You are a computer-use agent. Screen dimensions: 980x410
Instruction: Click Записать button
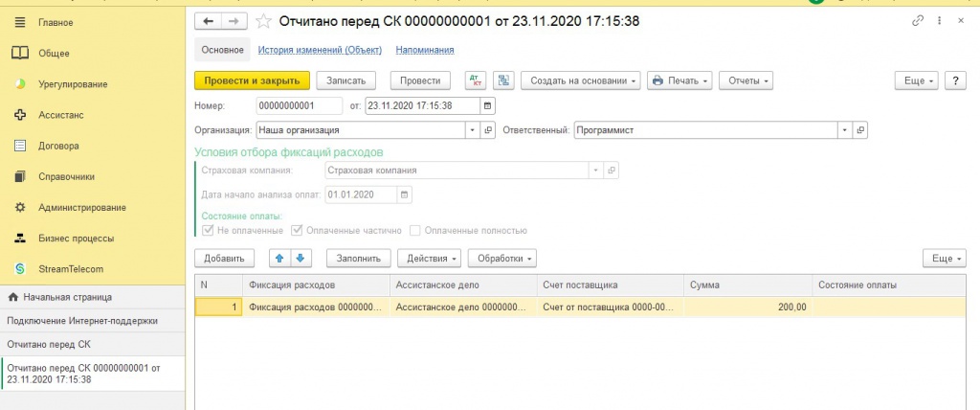[345, 80]
